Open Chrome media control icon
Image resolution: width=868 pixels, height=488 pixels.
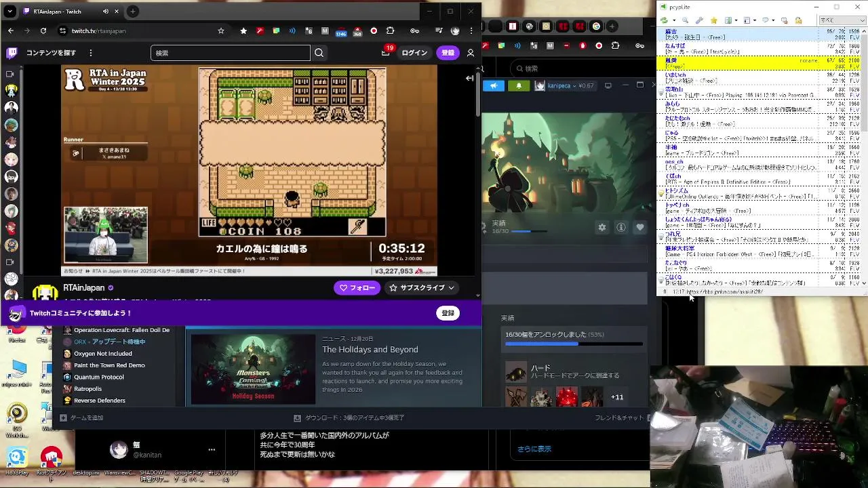point(439,30)
